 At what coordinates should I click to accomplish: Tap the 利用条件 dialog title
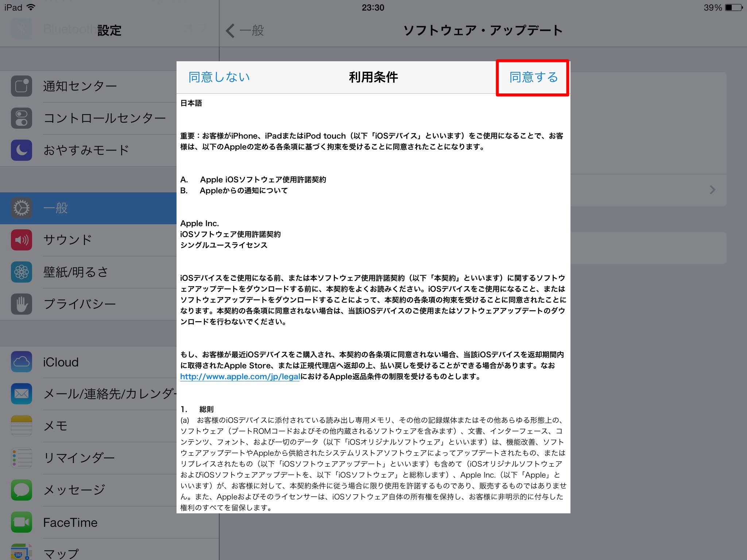pos(373,77)
